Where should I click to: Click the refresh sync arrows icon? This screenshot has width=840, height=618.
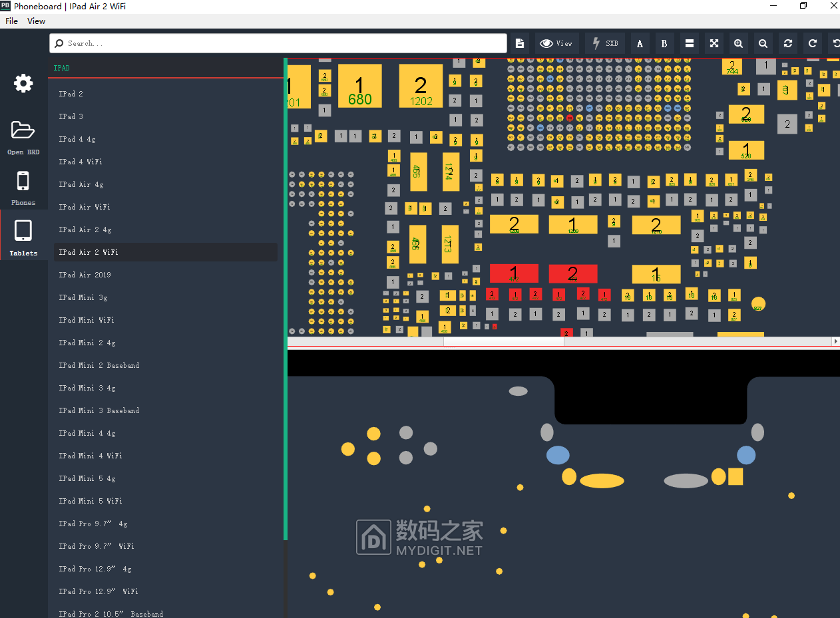point(787,43)
